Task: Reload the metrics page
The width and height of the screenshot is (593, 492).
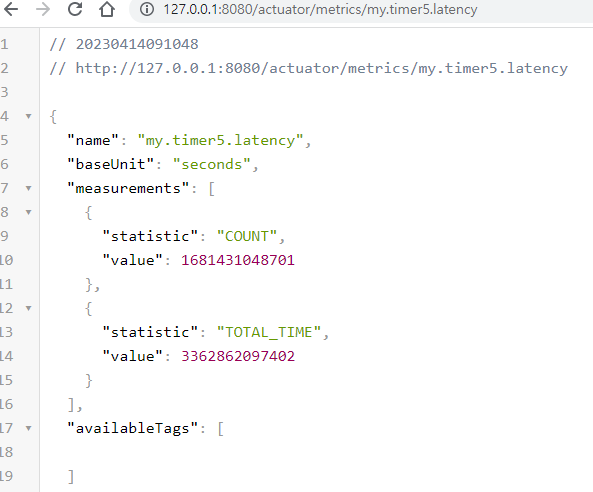Action: (x=75, y=9)
